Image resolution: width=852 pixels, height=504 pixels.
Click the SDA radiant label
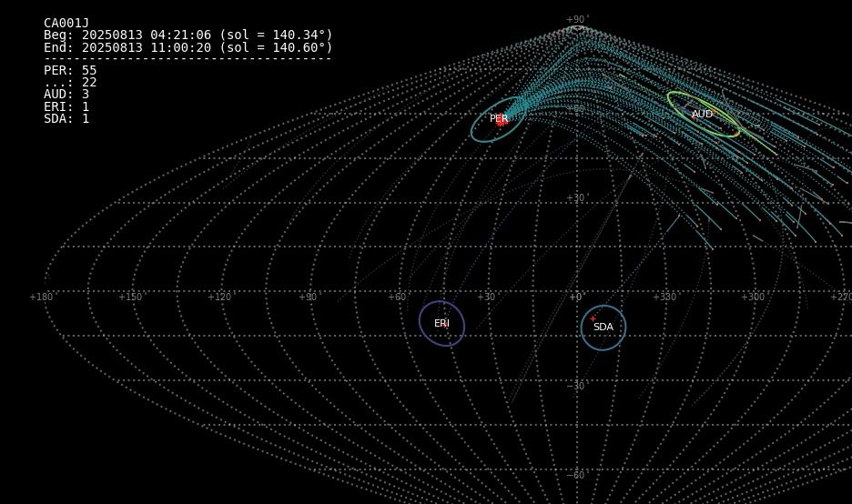(x=603, y=327)
